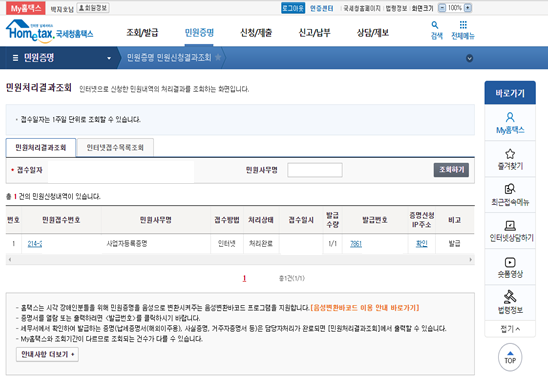Click the 회원정보 button
This screenshot has height=388, width=550.
click(93, 8)
